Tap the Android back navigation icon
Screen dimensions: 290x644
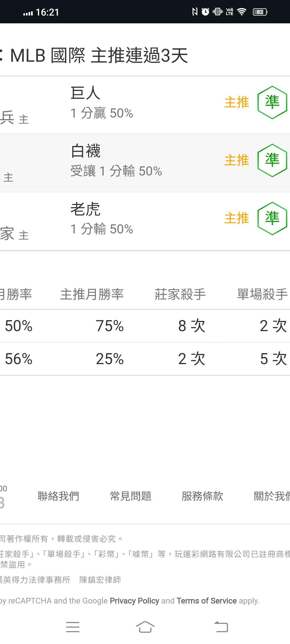tap(221, 627)
